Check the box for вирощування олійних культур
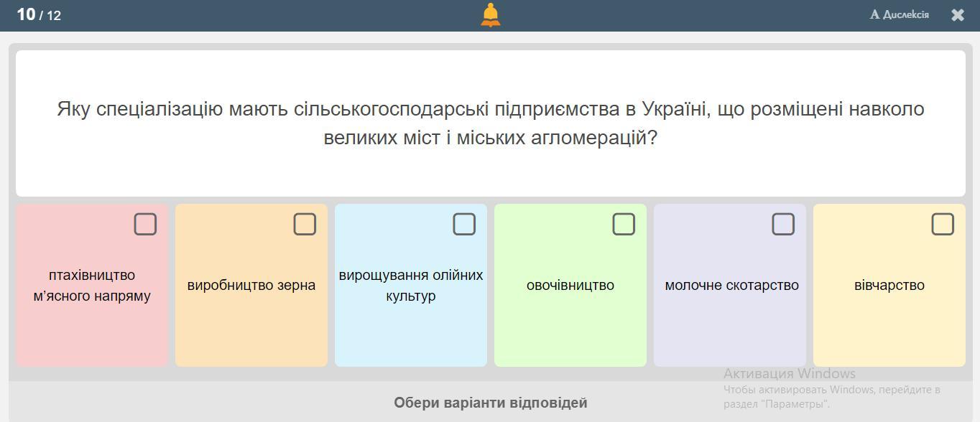The width and height of the screenshot is (980, 422). click(x=464, y=224)
